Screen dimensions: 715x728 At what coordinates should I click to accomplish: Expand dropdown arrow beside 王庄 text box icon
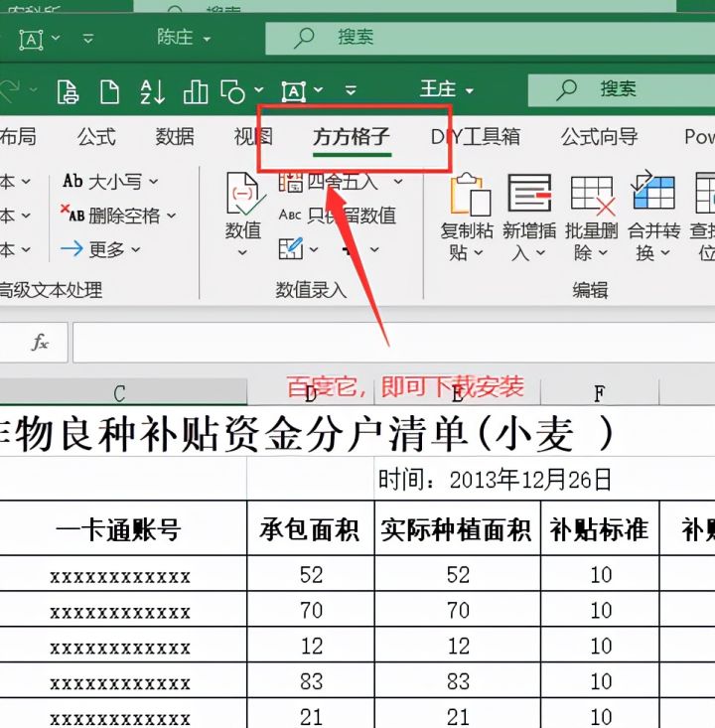pos(318,89)
